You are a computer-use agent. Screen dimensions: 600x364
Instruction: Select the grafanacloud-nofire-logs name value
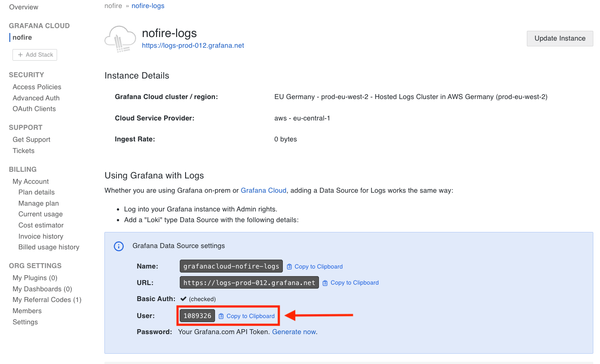(x=232, y=266)
